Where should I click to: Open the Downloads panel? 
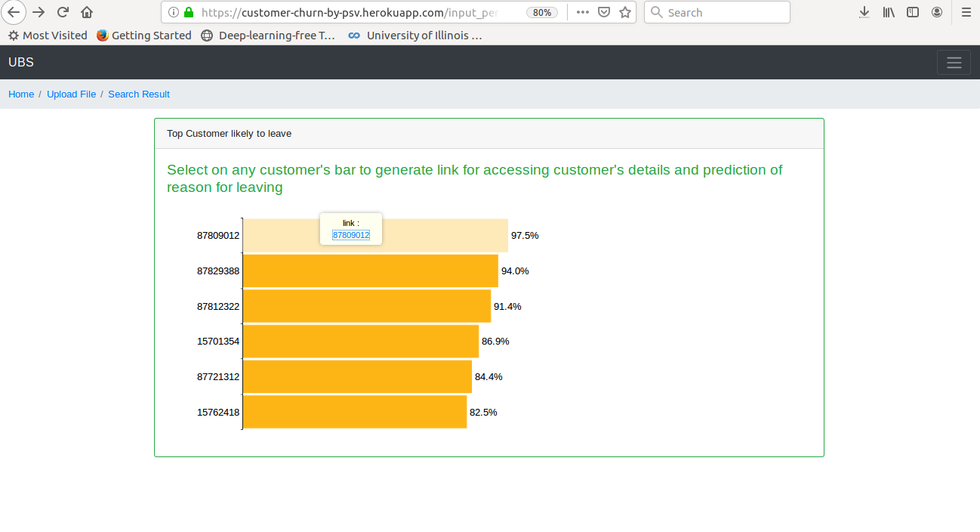[864, 12]
